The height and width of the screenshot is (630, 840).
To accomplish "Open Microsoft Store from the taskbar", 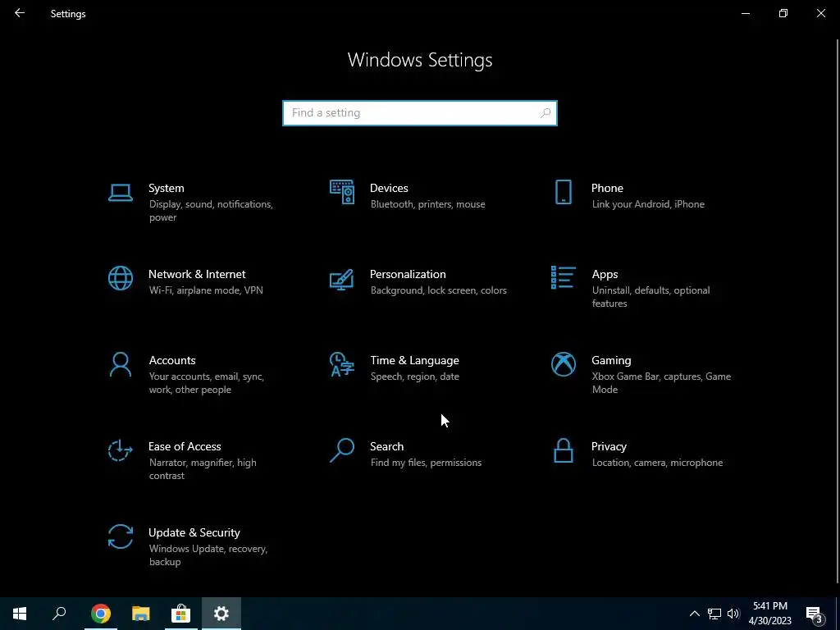I will coord(181,614).
